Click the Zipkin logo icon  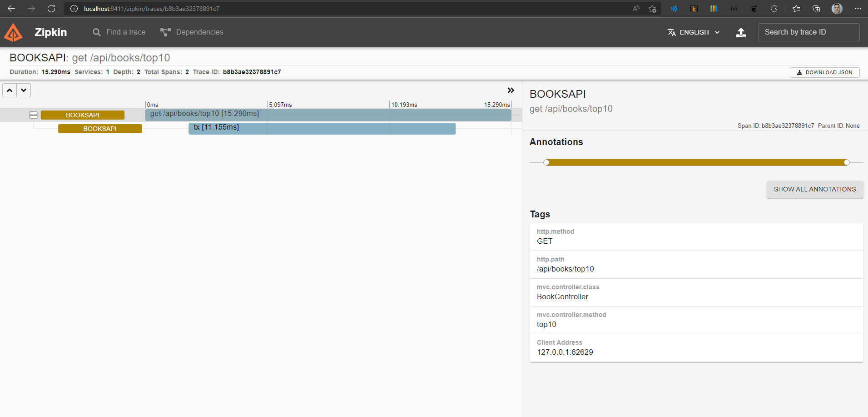[13, 32]
